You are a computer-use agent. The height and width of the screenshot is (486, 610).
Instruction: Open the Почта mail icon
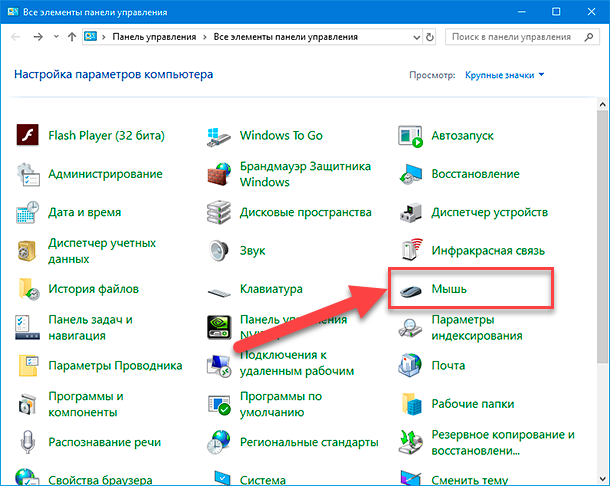click(x=411, y=366)
